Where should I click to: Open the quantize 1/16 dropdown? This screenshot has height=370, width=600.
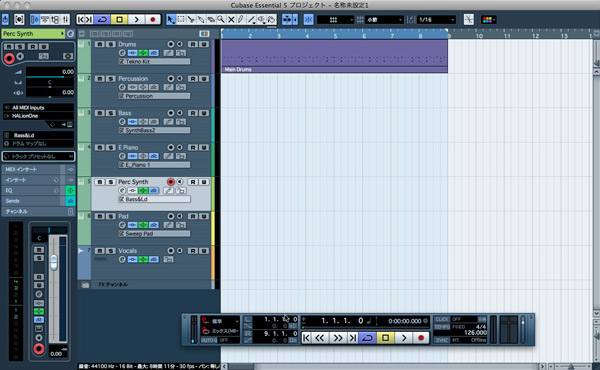[x=436, y=20]
